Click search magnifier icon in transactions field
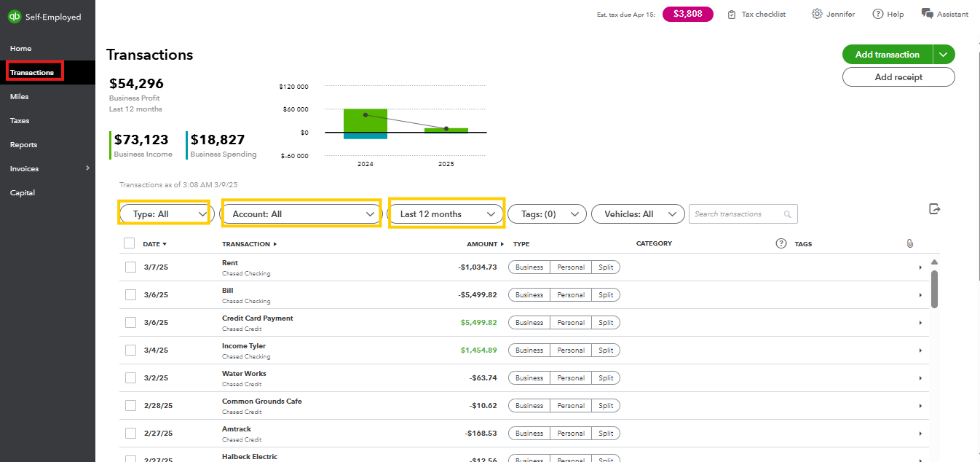 pyautogui.click(x=787, y=214)
